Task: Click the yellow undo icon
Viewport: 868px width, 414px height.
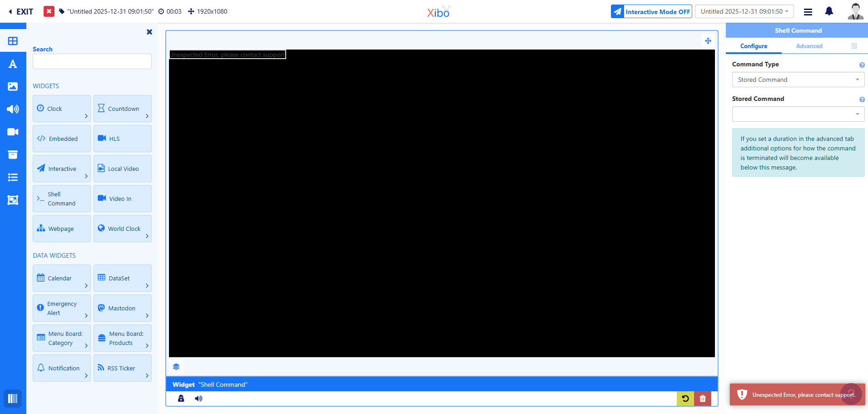Action: point(685,399)
